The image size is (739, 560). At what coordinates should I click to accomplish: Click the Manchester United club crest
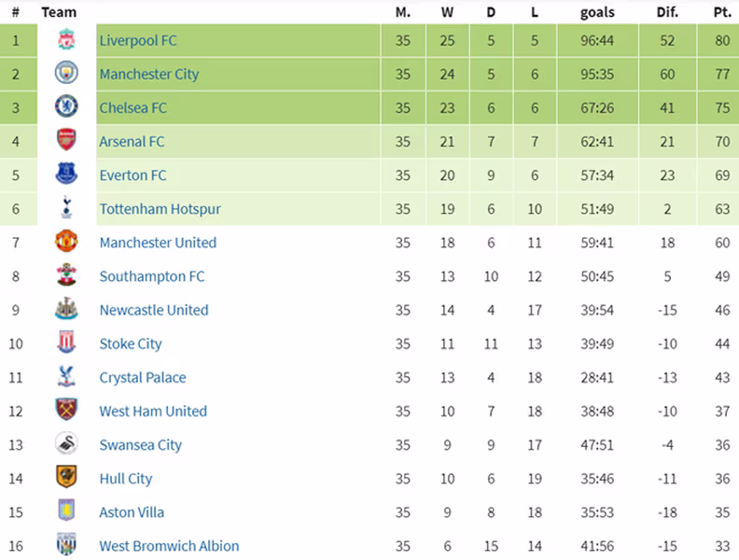pos(66,242)
